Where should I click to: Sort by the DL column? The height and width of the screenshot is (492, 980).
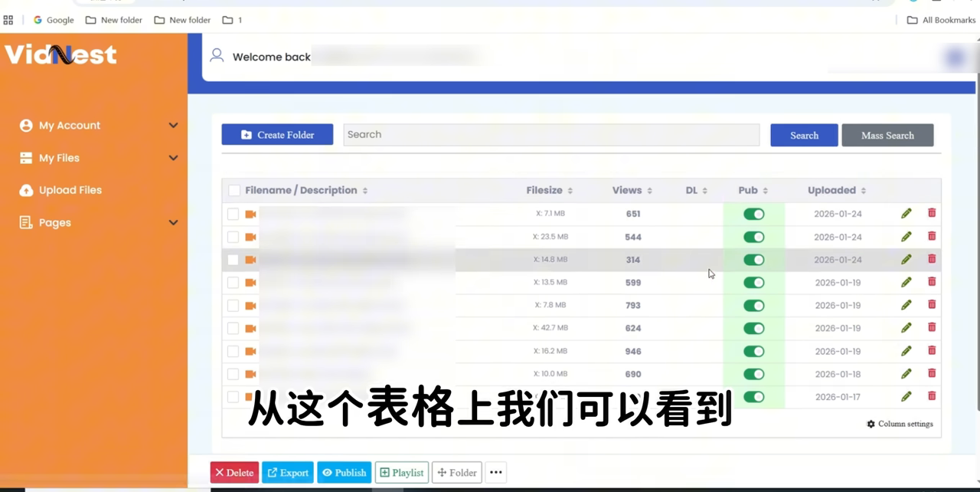click(697, 190)
